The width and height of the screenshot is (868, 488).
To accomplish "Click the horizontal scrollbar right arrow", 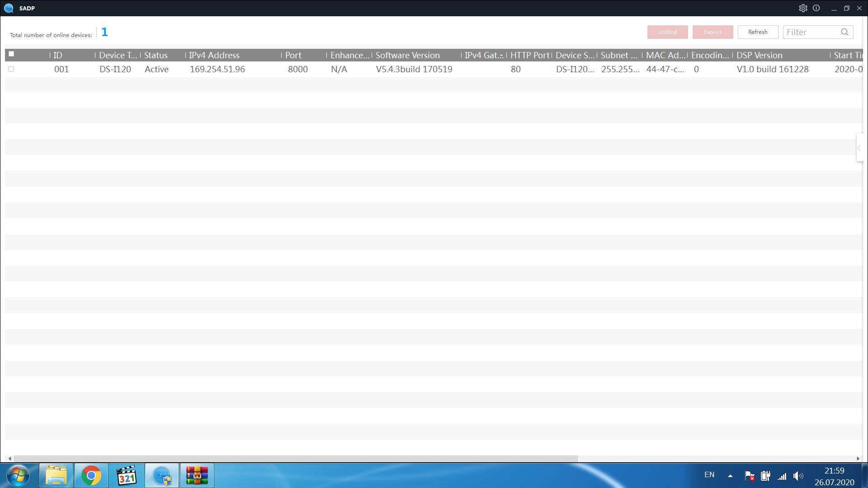I will pyautogui.click(x=858, y=459).
